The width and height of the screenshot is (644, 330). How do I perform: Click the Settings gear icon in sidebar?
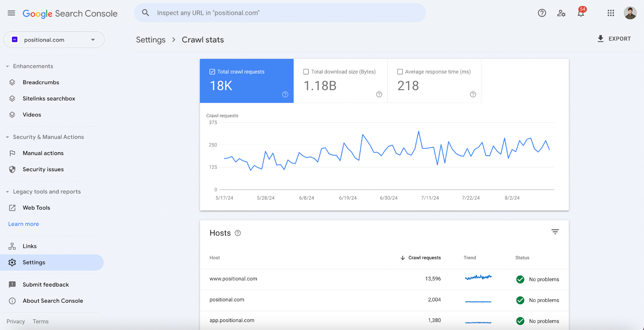click(x=12, y=262)
